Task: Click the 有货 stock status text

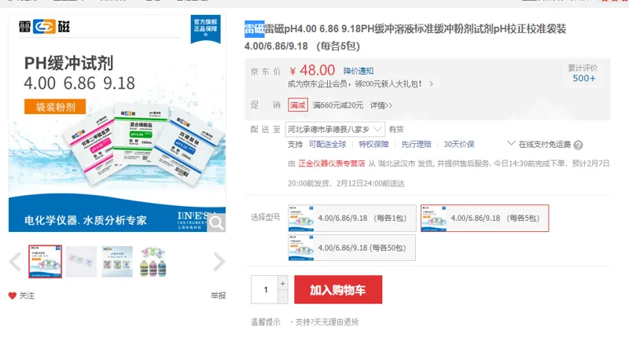Action: (x=396, y=129)
